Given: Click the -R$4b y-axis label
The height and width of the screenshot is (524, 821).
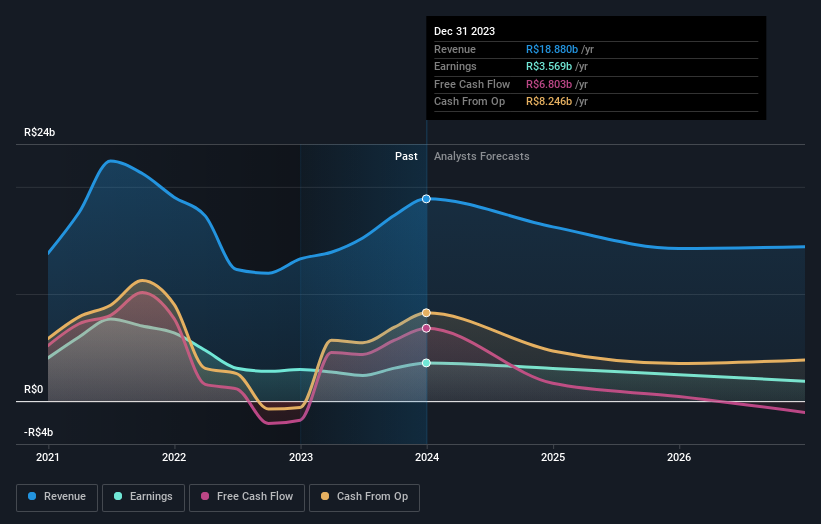Looking at the screenshot, I should pos(38,432).
